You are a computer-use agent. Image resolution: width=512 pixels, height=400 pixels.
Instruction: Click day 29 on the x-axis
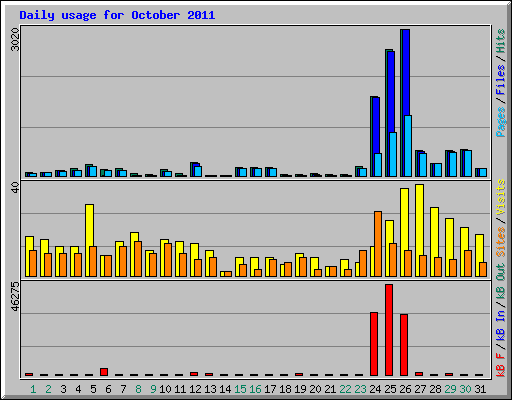pos(450,389)
